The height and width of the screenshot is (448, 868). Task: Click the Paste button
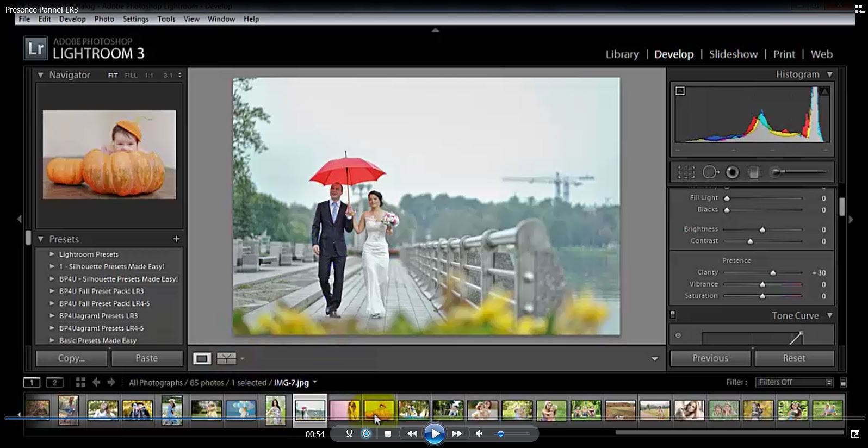(147, 358)
